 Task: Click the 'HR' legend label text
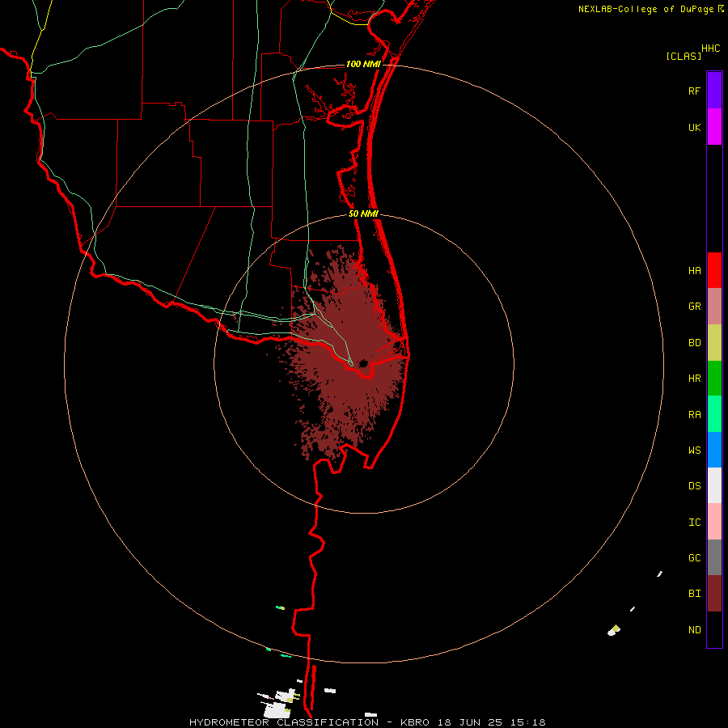pos(694,379)
